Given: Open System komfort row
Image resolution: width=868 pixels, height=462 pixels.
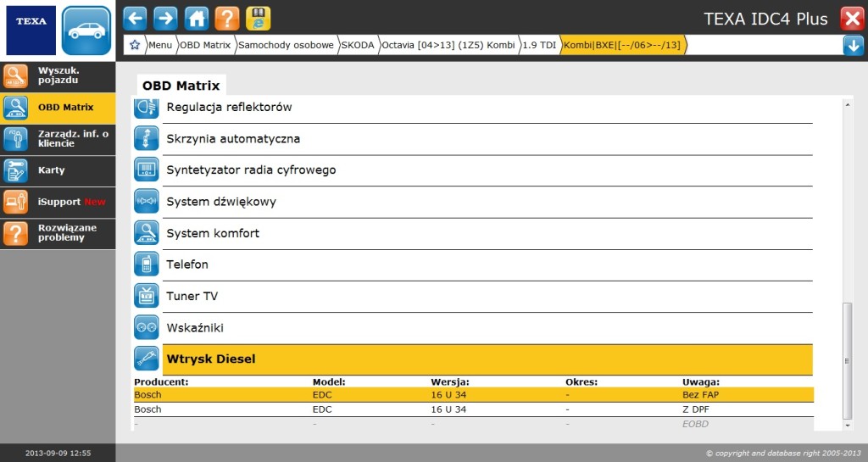Looking at the screenshot, I should coord(487,233).
